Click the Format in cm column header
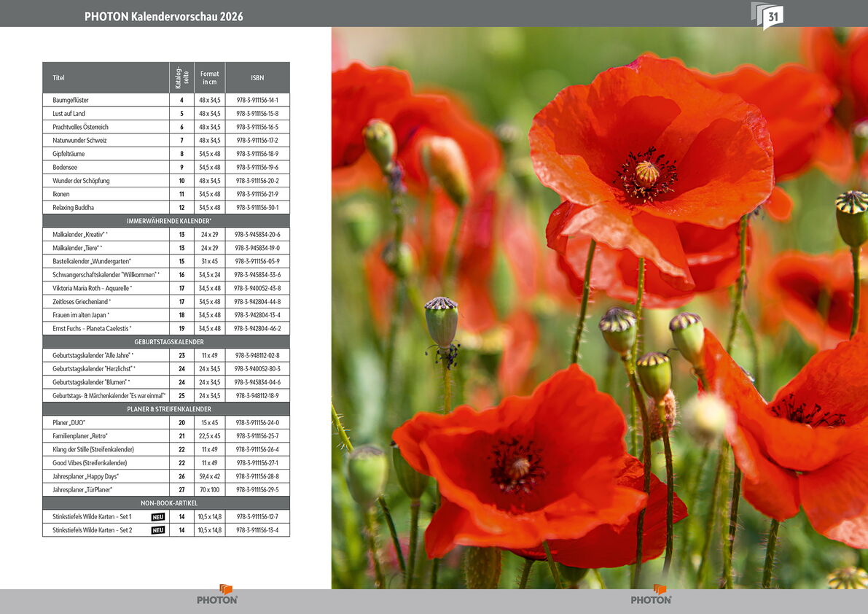The width and height of the screenshot is (868, 614). coord(210,78)
